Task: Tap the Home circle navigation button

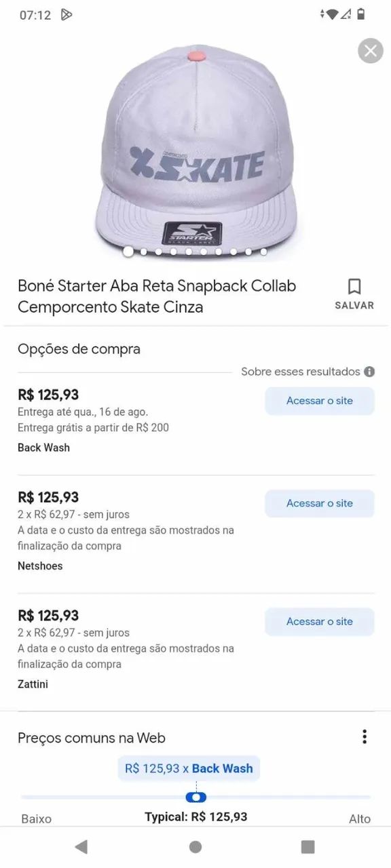Action: click(x=195, y=847)
